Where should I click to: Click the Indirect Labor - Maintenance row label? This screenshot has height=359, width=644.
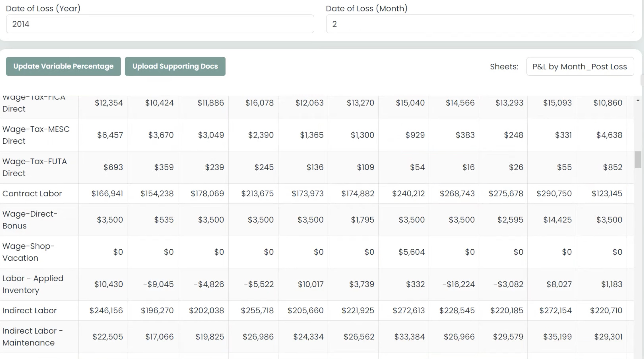(x=33, y=337)
